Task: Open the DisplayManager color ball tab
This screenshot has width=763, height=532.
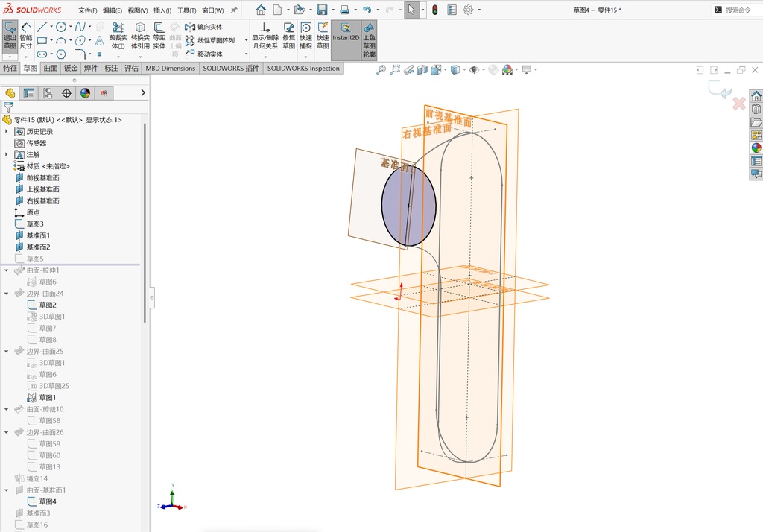Action: (85, 93)
